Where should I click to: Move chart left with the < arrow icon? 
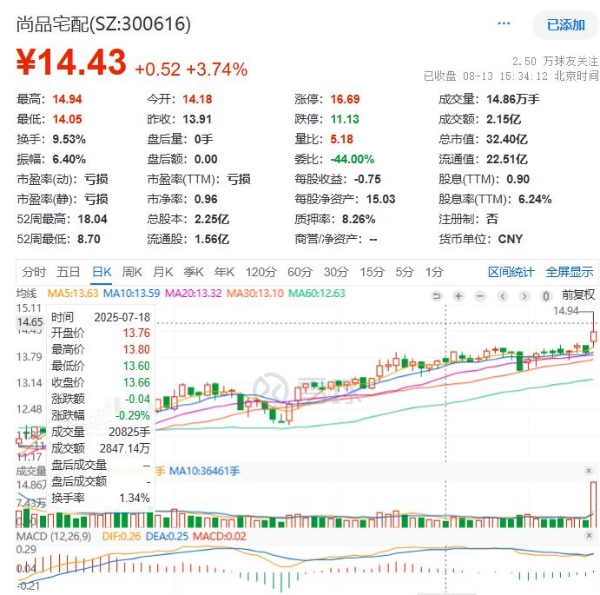click(x=502, y=296)
